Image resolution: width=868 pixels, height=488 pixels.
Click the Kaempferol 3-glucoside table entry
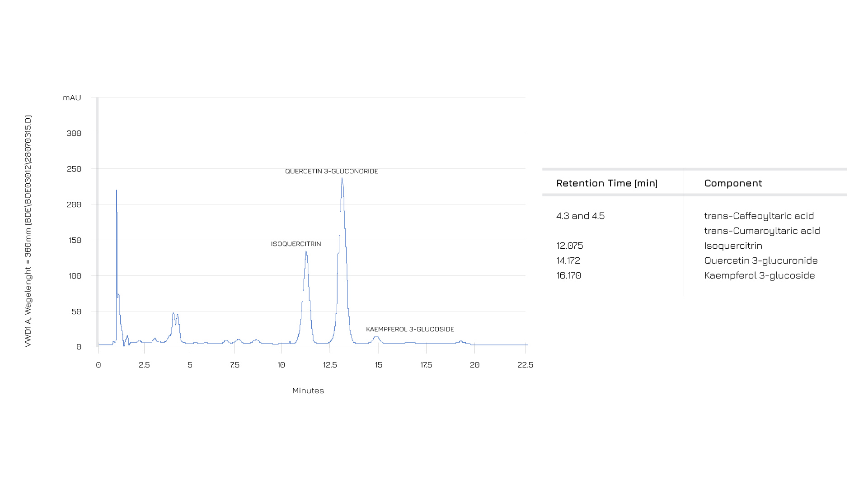759,275
